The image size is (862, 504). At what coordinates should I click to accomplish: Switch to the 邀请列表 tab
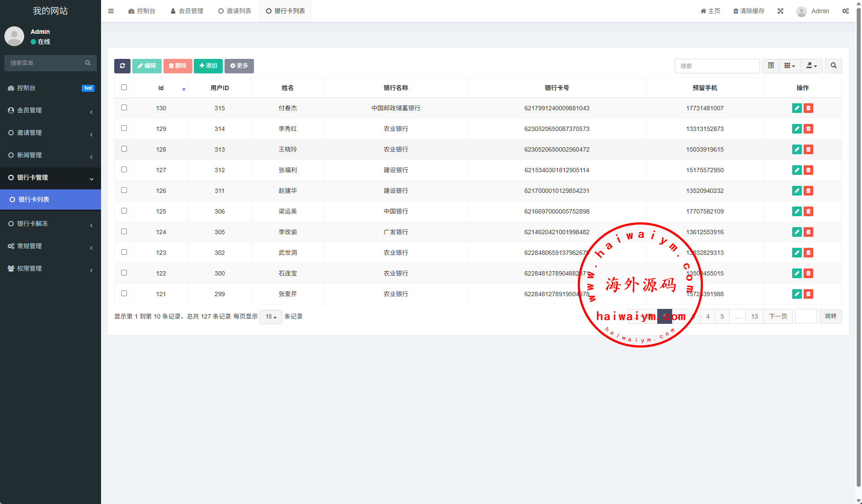tap(235, 11)
